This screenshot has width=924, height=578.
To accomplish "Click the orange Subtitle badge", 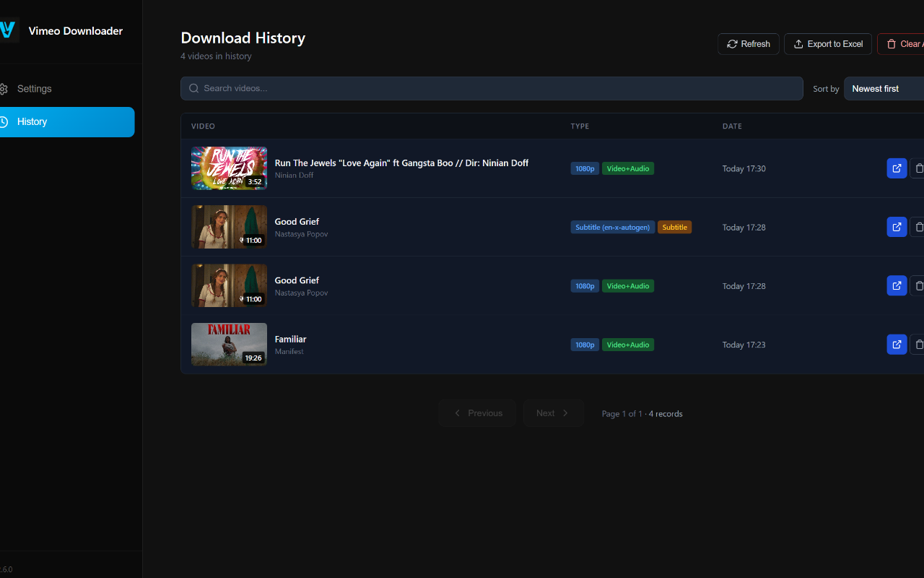I will (675, 227).
